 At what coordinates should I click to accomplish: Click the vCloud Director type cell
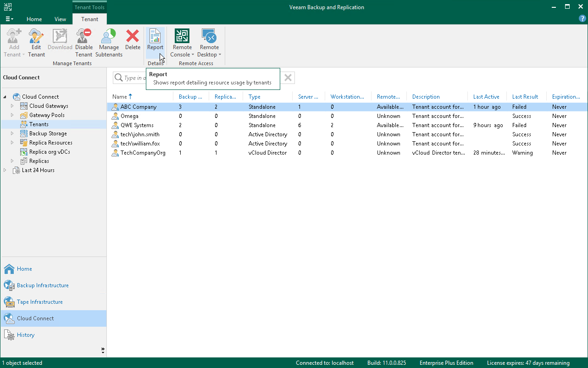267,153
